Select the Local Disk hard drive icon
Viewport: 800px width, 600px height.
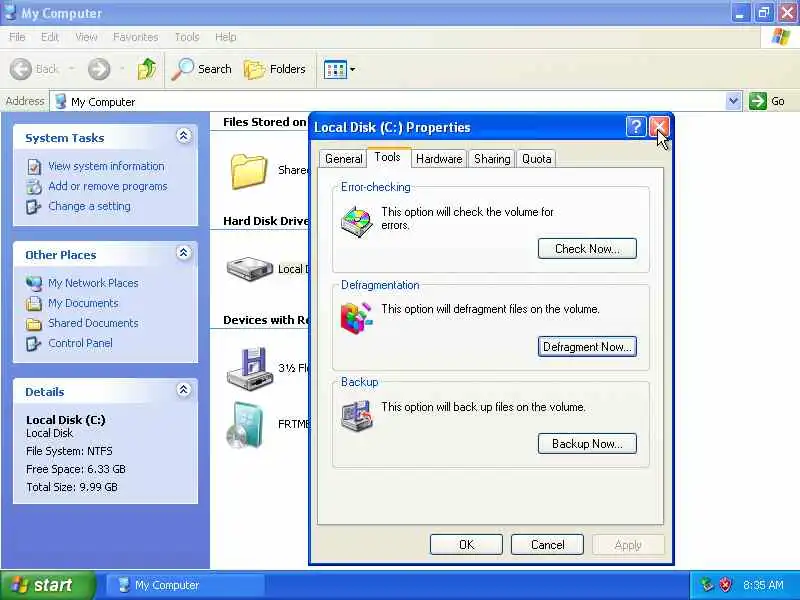point(250,269)
